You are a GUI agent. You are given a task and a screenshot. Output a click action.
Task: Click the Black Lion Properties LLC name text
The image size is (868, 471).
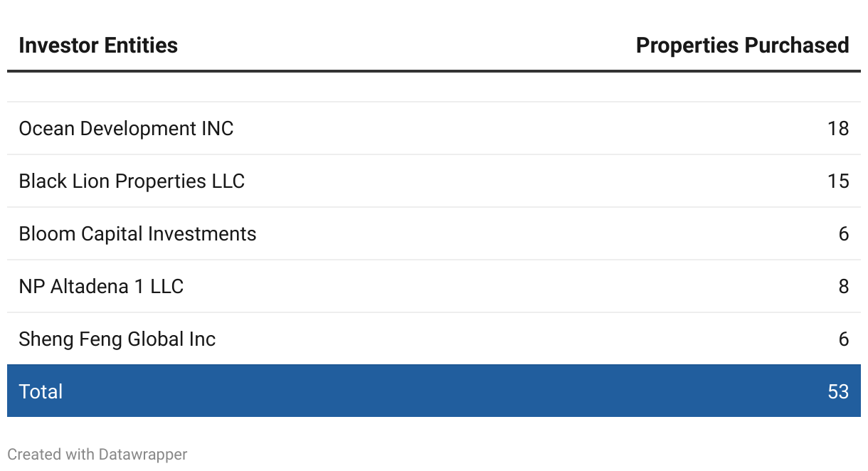pyautogui.click(x=132, y=181)
